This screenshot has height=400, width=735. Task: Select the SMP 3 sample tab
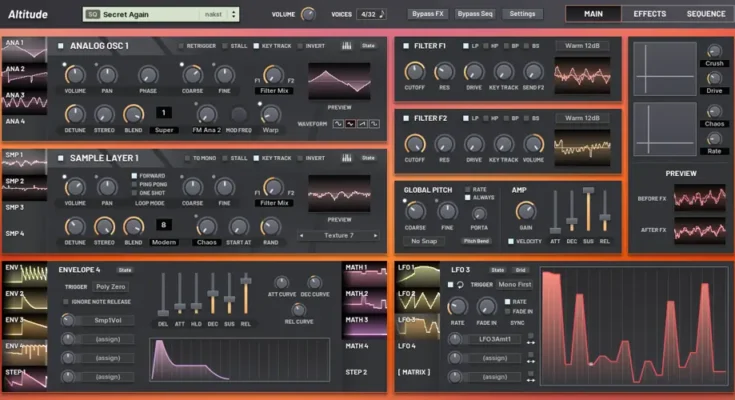click(x=24, y=213)
